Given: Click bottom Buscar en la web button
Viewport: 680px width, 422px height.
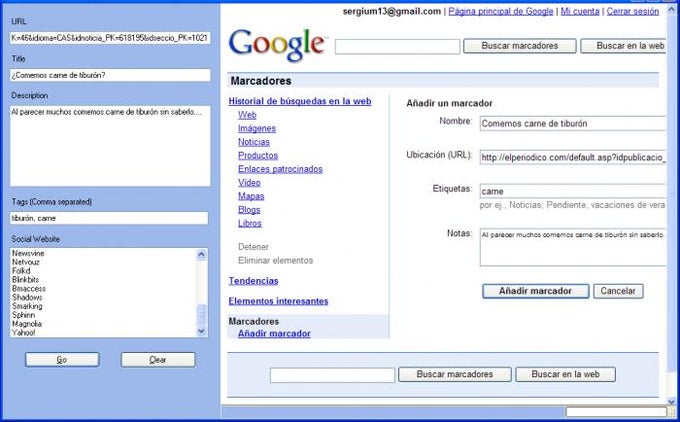Looking at the screenshot, I should pyautogui.click(x=566, y=374).
